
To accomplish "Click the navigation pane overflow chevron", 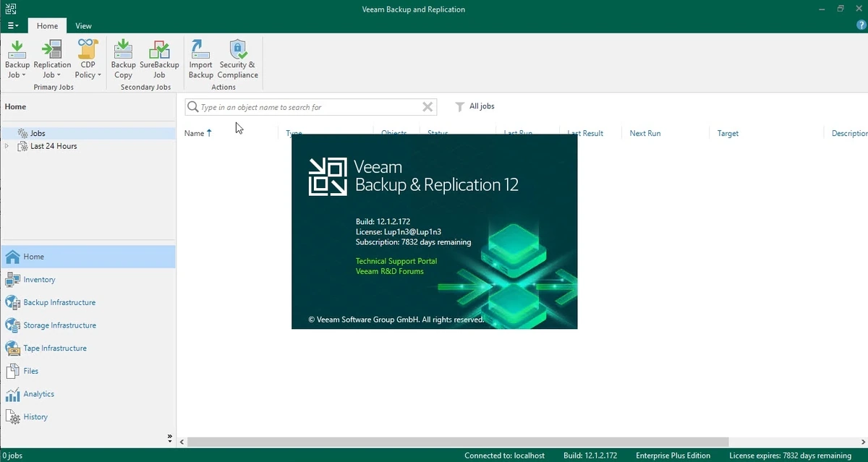I will 170,437.
